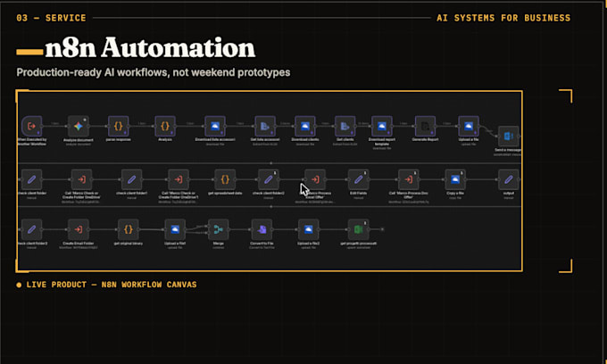Open the 'Edit Fields' node

click(359, 179)
